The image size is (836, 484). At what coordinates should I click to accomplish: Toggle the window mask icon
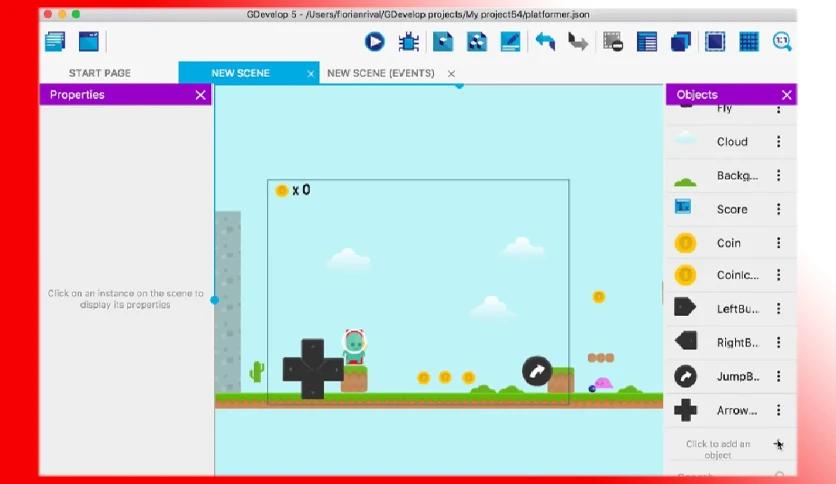(x=714, y=42)
